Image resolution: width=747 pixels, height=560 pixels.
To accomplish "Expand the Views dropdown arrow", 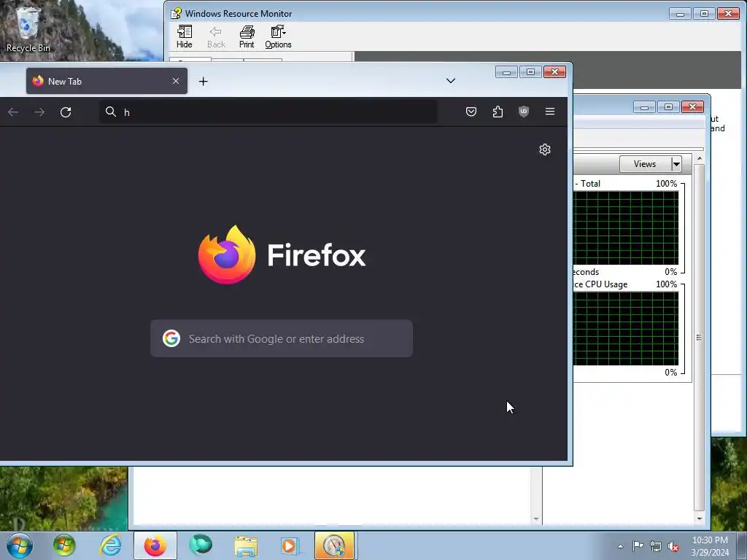I will tap(676, 164).
